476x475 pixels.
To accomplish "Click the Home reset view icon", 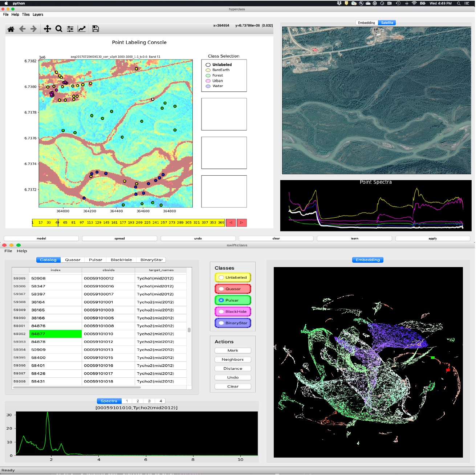I will click(11, 29).
